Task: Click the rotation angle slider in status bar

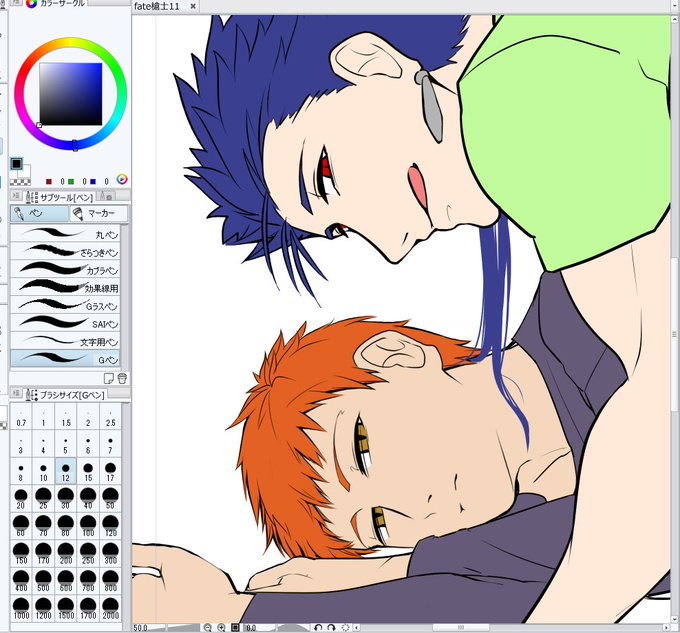Action: click(293, 627)
